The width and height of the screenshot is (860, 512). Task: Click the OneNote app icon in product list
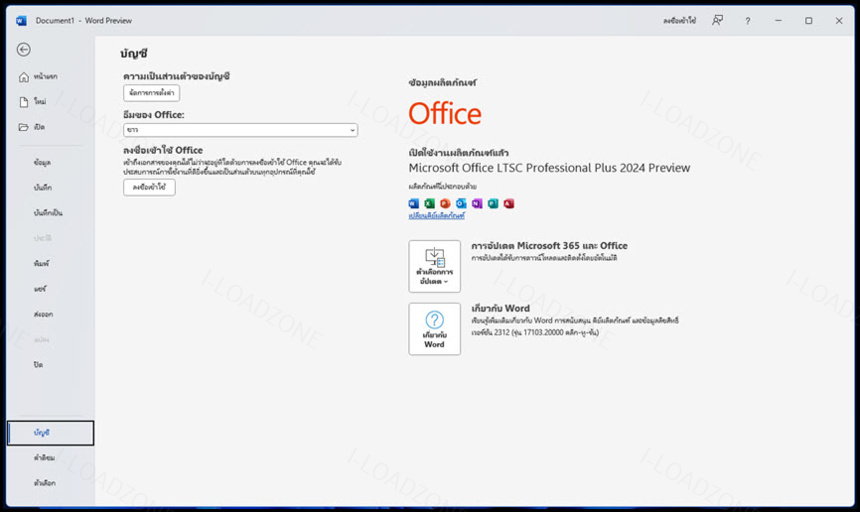tap(477, 204)
